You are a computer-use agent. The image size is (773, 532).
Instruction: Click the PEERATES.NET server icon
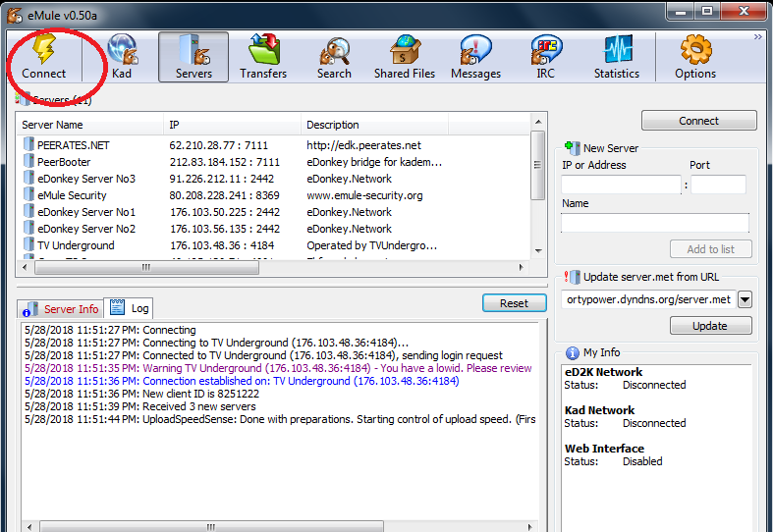[x=28, y=144]
